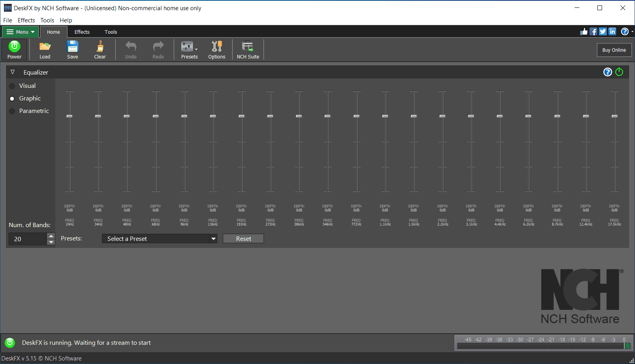This screenshot has width=635, height=364.
Task: Open the Presets toolbar icon
Action: 187,47
